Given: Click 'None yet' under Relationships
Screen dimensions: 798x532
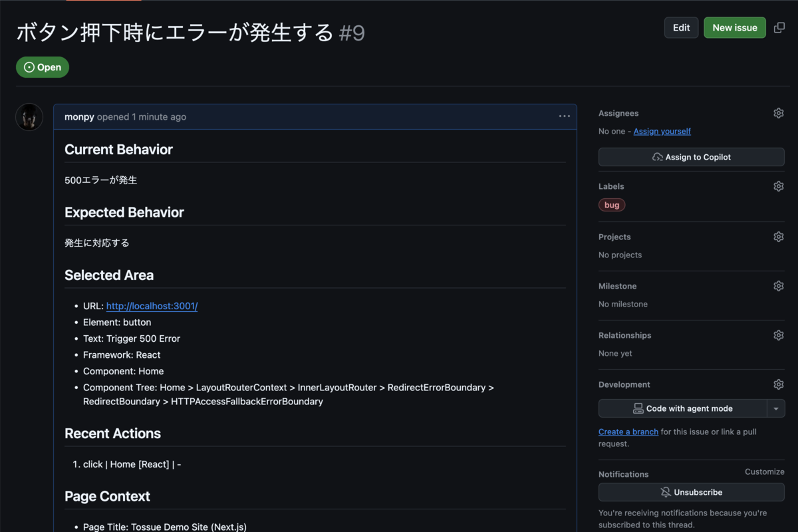Looking at the screenshot, I should (x=616, y=353).
